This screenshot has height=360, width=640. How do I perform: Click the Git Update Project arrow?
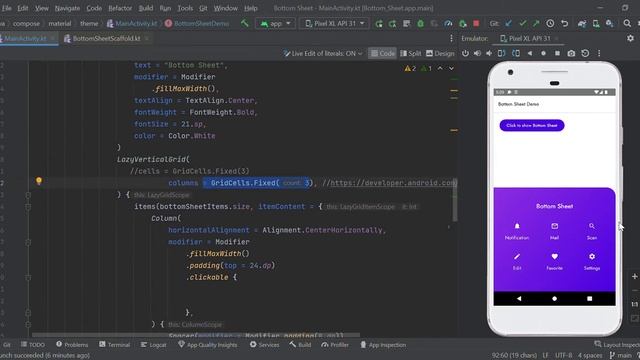[509, 24]
